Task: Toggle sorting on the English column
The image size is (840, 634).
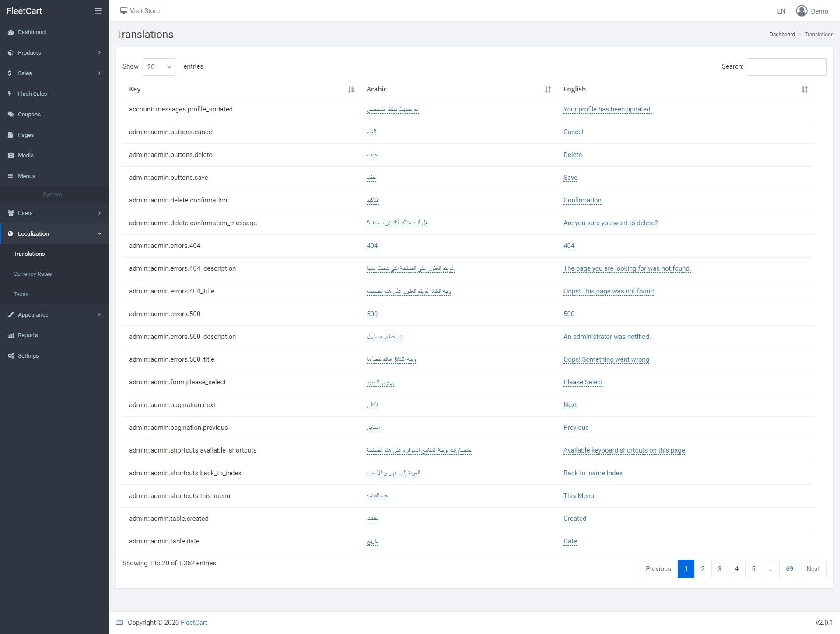Action: click(805, 89)
